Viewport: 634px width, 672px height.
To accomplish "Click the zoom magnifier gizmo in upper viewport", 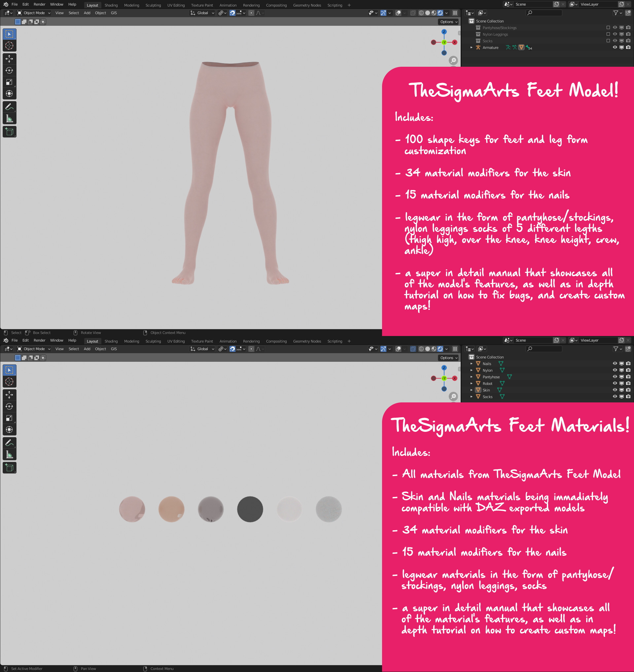I will click(453, 60).
